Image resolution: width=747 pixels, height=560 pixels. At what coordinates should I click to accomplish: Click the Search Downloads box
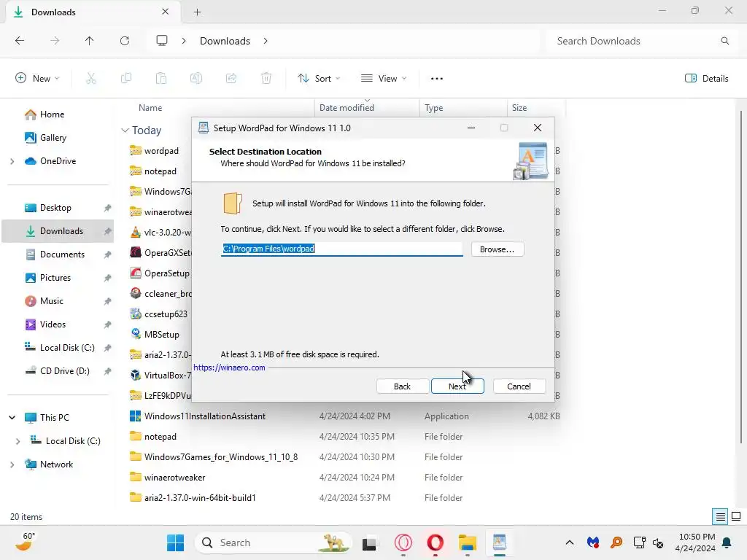(640, 41)
